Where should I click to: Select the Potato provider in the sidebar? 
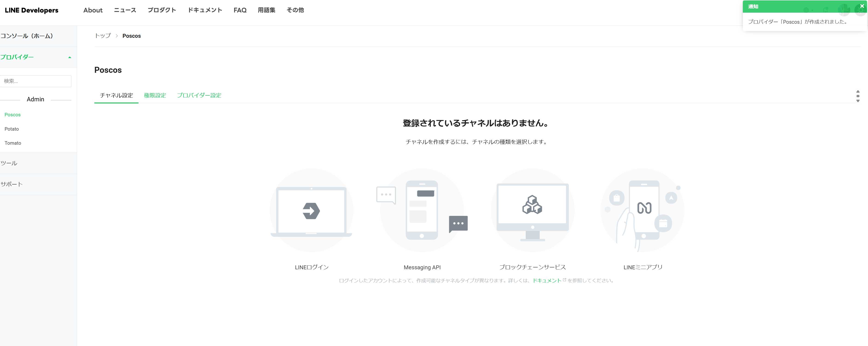coord(12,129)
